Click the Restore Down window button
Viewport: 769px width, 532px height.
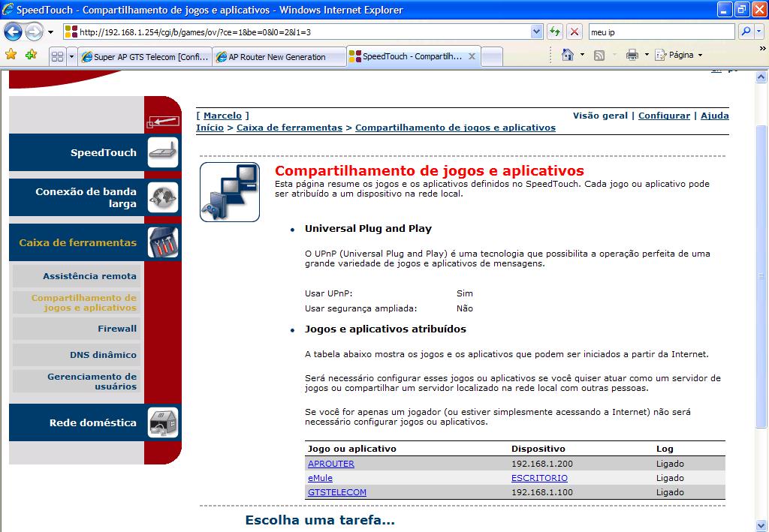coord(742,9)
